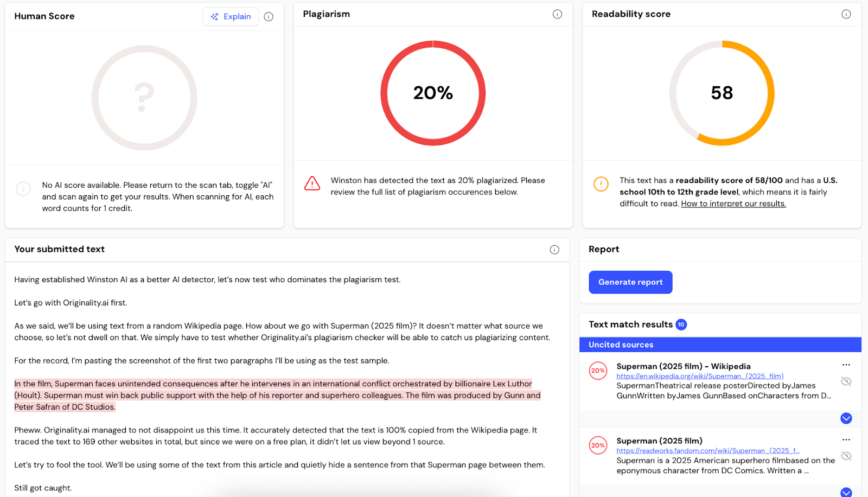Open options menu for Wikipedia Superman result
Viewport: 868px width, 497px height.
click(x=846, y=365)
